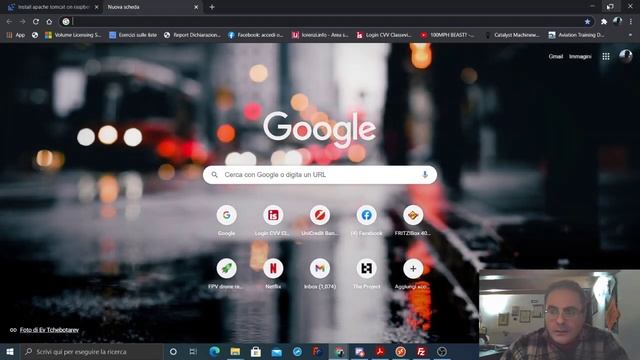The height and width of the screenshot is (360, 640).
Task: Launch Microsoft Edge from taskbar
Action: coord(214,351)
